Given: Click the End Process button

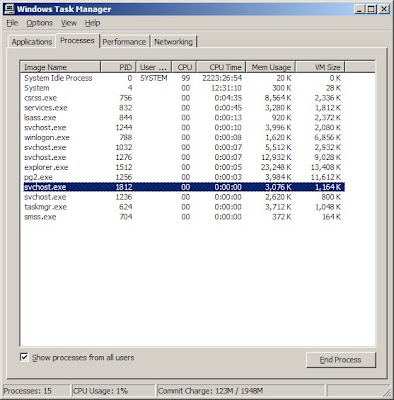Looking at the screenshot, I should click(x=341, y=360).
